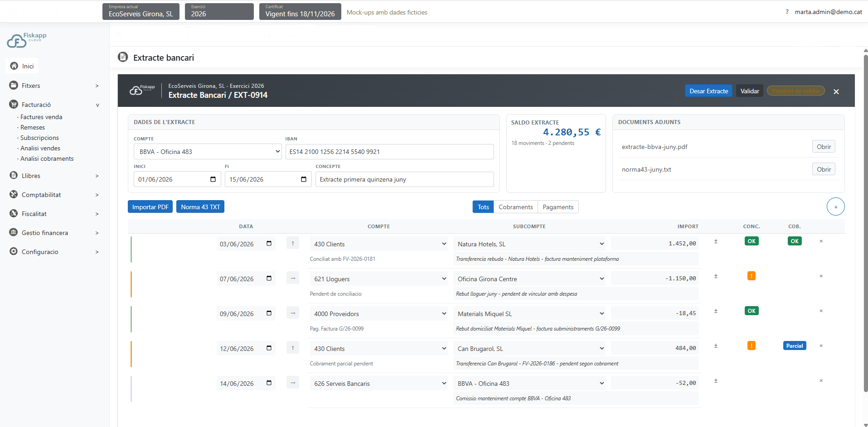Click the help question mark icon

[787, 12]
